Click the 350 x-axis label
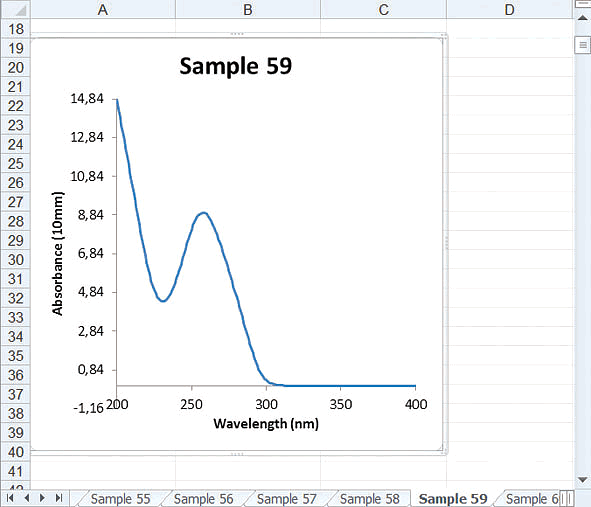The height and width of the screenshot is (507, 591). pos(341,404)
